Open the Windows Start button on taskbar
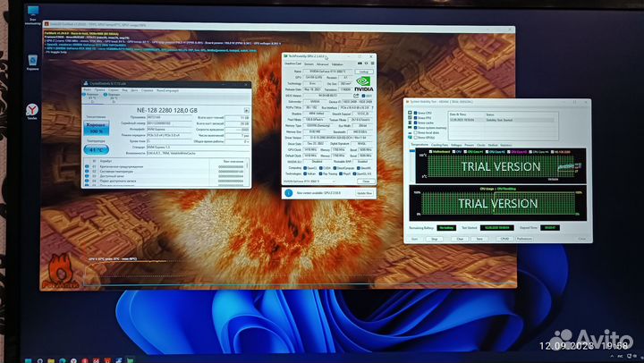This screenshot has height=363, width=644. coord(28,360)
